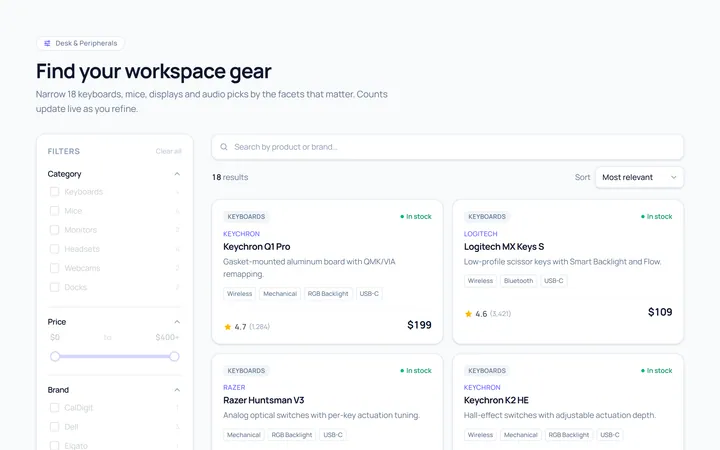
Task: Click the 4.6 rating text on Logitech MX Keys S
Action: click(481, 314)
